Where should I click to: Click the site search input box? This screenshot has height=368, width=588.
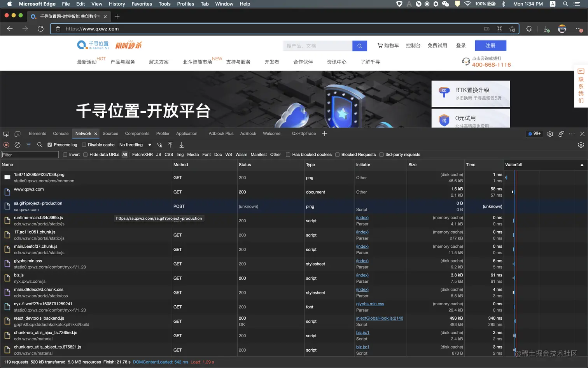tap(318, 46)
